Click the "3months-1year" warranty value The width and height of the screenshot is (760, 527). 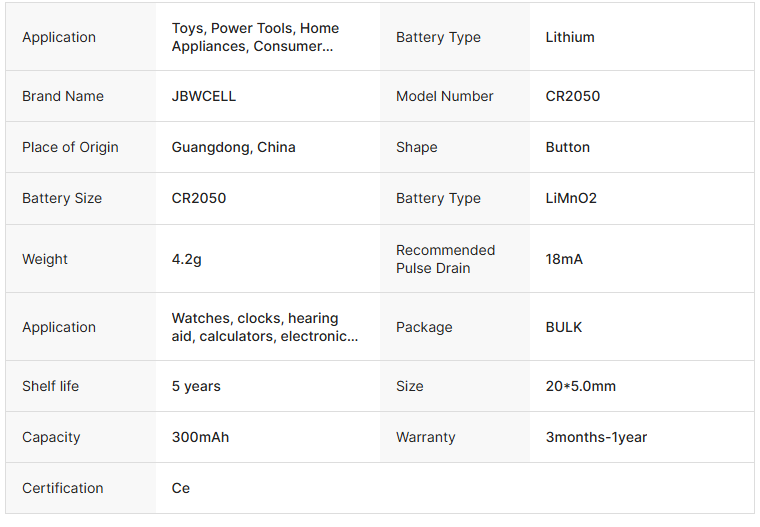(x=596, y=437)
